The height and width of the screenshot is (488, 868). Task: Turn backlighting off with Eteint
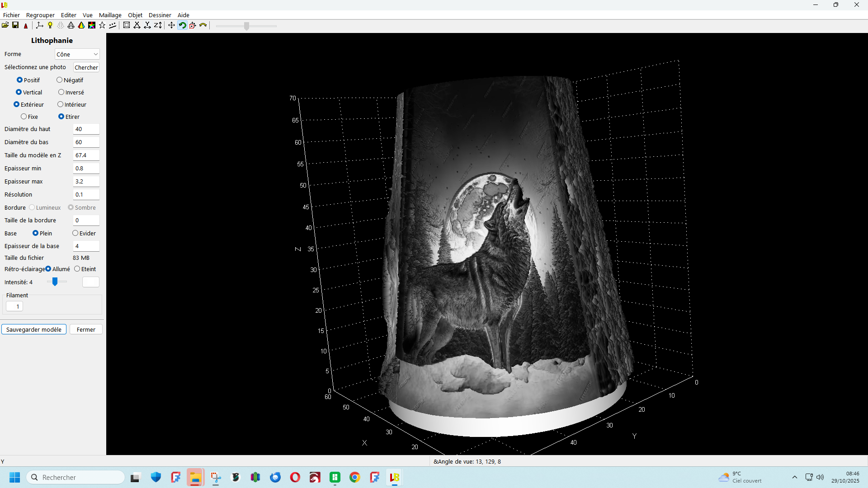pos(77,269)
